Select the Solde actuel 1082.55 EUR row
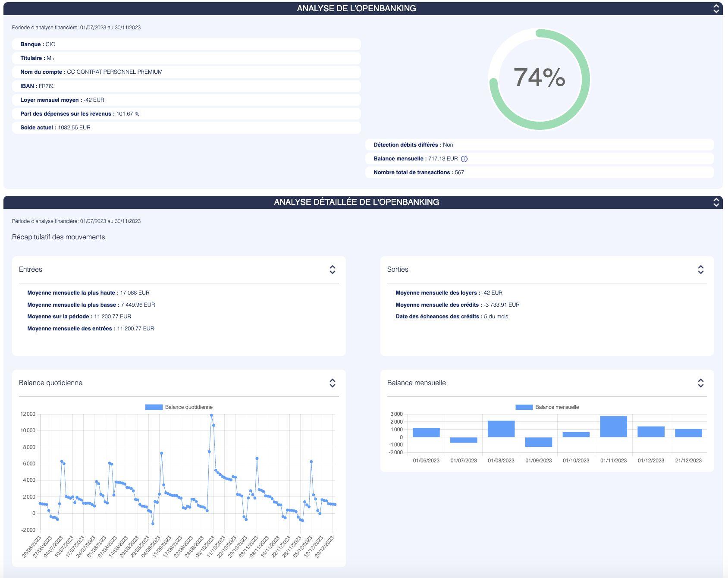Image resolution: width=728 pixels, height=578 pixels. 186,128
